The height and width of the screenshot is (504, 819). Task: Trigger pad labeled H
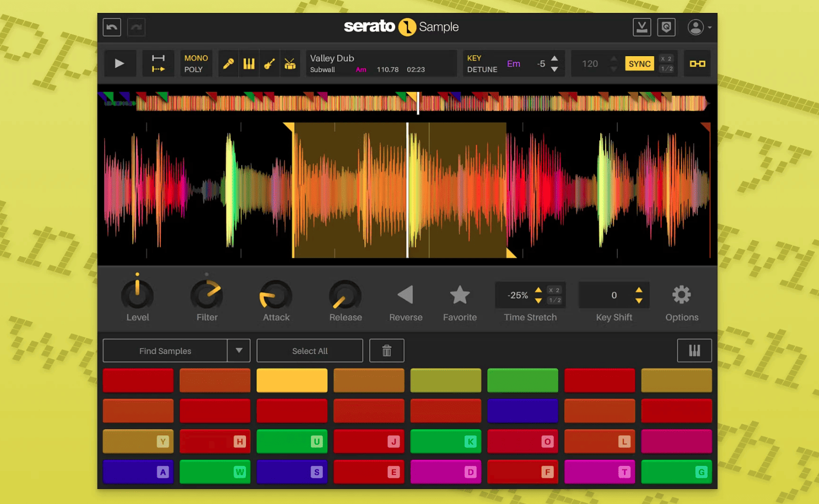215,441
